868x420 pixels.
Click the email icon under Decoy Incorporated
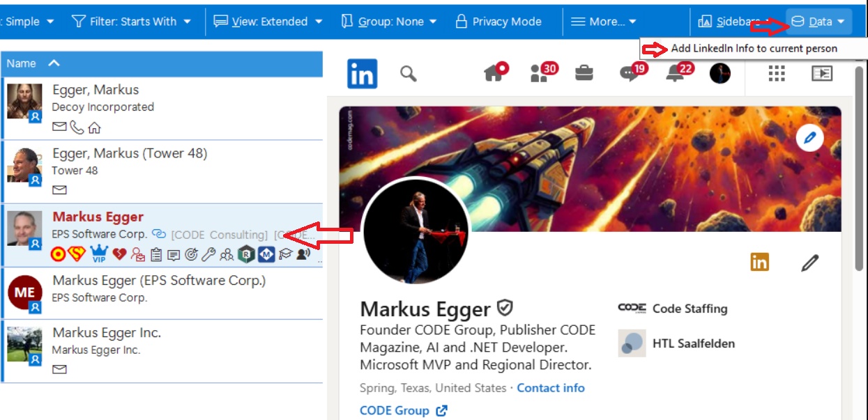(59, 127)
